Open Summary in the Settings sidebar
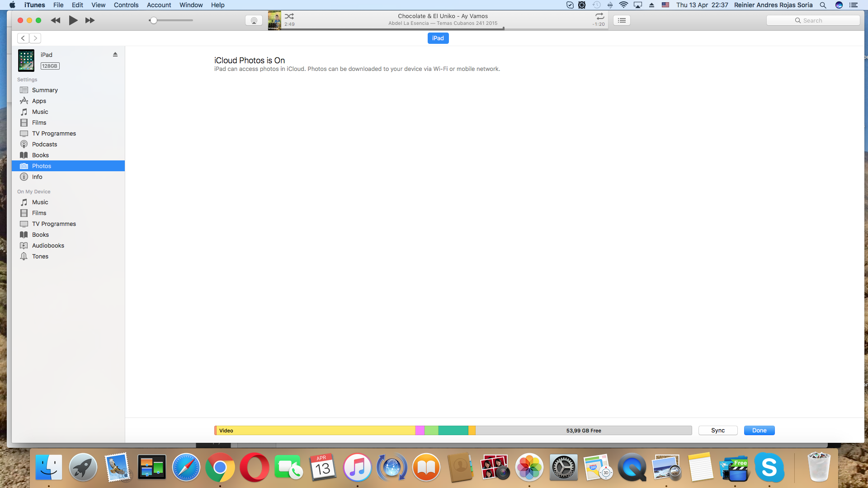This screenshot has width=868, height=488. click(45, 90)
